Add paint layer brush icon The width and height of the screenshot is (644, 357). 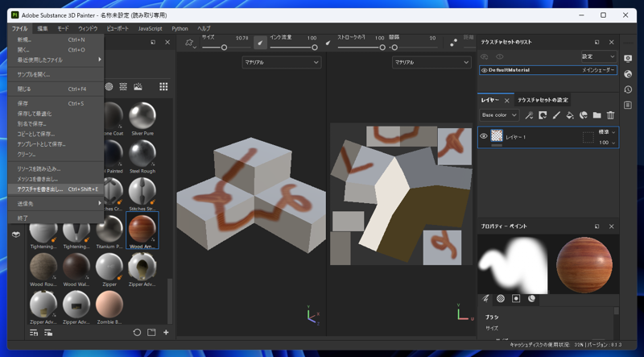(556, 115)
